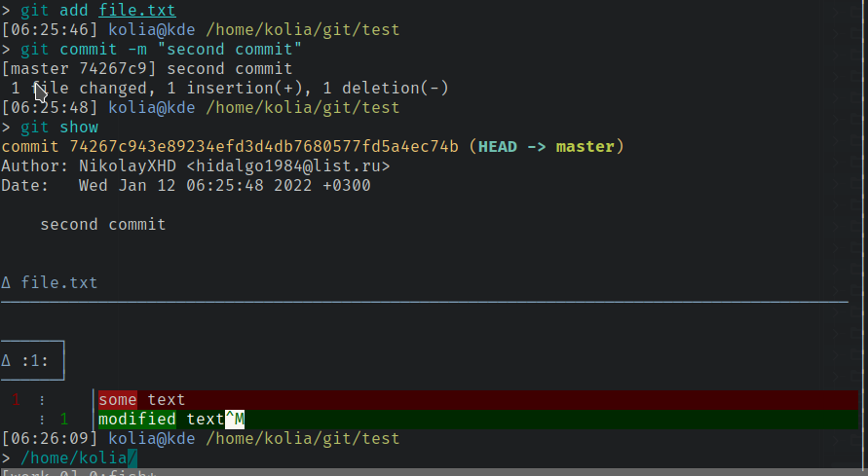Click the red removed line number 1
Image resolution: width=868 pixels, height=476 pixels.
tap(16, 399)
